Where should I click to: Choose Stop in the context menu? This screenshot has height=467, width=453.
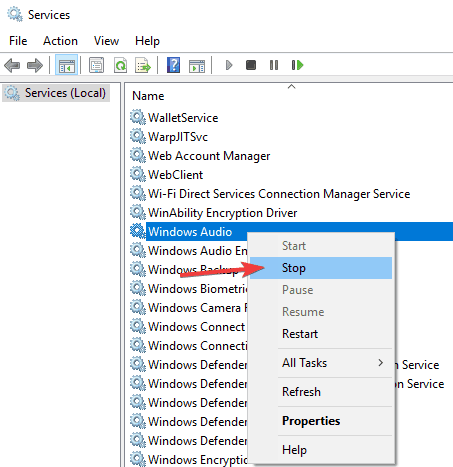[321, 268]
